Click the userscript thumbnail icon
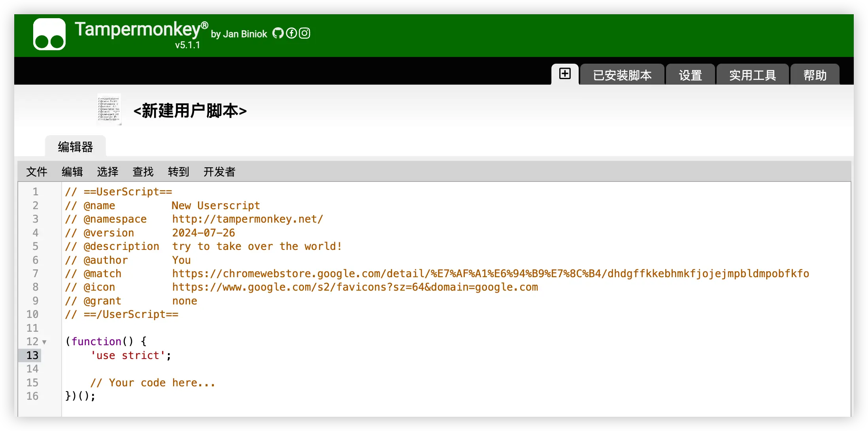Image resolution: width=868 pixels, height=431 pixels. [x=109, y=110]
